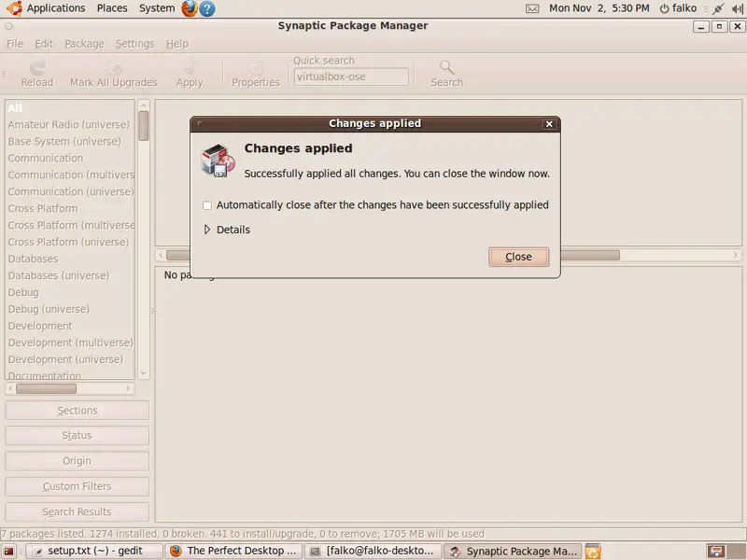The image size is (747, 560).
Task: Open the network connection indicator icon
Action: click(x=718, y=8)
